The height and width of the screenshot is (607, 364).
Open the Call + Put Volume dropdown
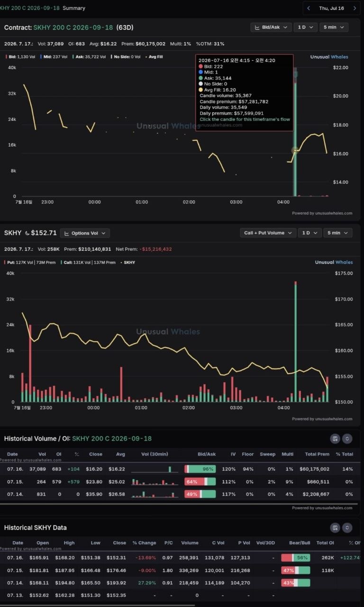(268, 233)
